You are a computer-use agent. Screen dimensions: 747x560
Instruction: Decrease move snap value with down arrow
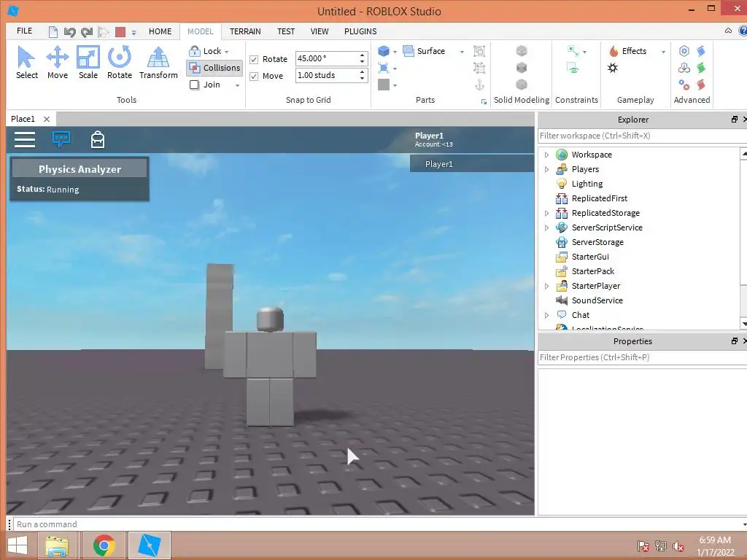363,79
